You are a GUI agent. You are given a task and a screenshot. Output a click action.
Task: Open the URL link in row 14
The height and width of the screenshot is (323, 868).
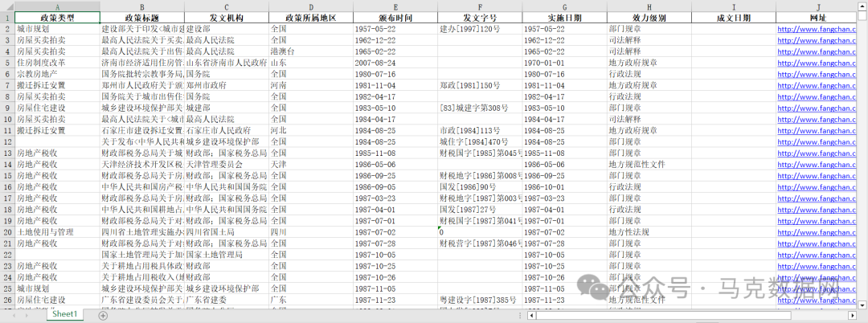tap(817, 164)
